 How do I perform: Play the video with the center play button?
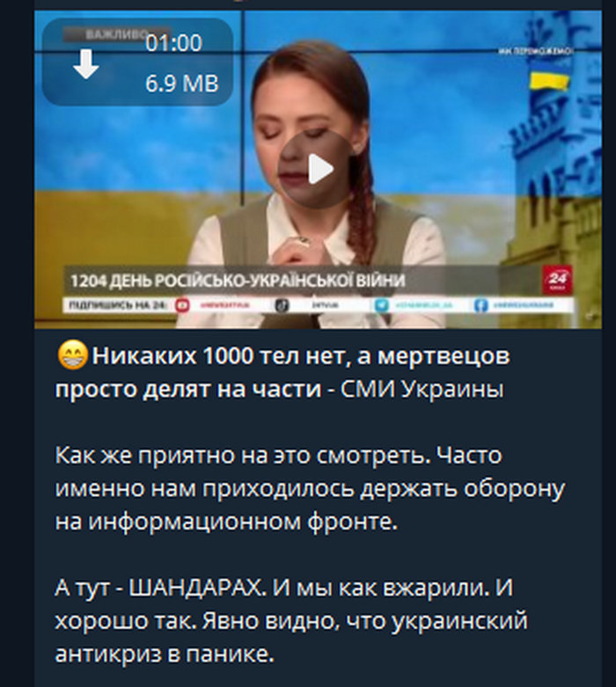318,169
